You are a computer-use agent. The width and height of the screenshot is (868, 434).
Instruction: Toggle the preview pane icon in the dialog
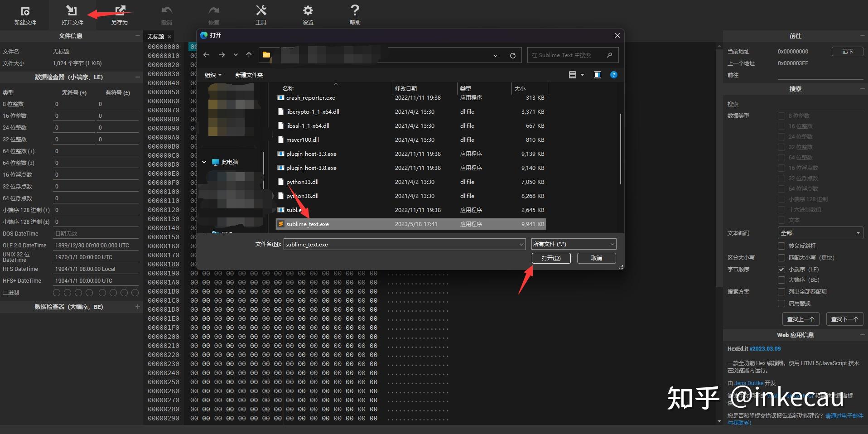tap(598, 75)
